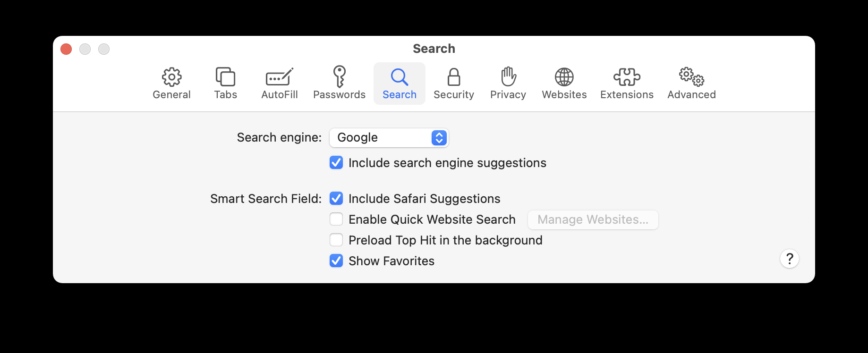Image resolution: width=868 pixels, height=353 pixels.
Task: Select the Privacy hand icon
Action: [x=508, y=77]
